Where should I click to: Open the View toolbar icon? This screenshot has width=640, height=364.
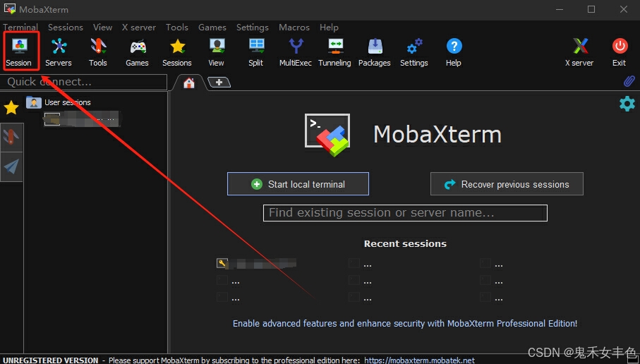coord(217,52)
